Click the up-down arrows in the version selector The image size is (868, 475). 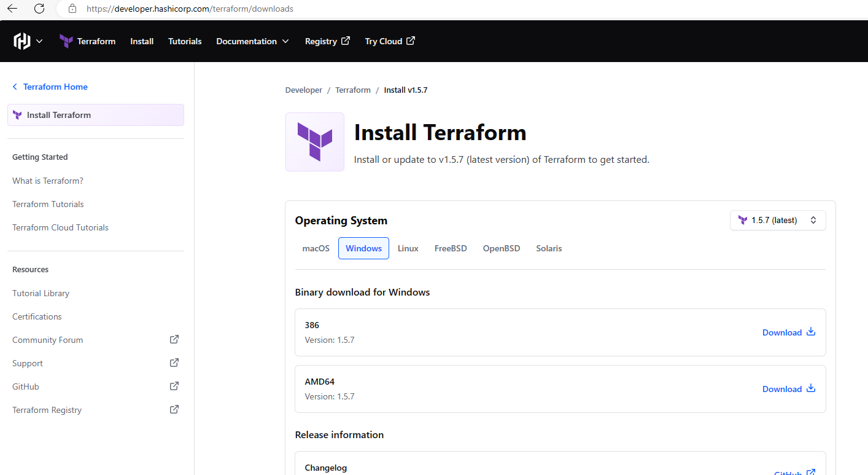pyautogui.click(x=813, y=220)
